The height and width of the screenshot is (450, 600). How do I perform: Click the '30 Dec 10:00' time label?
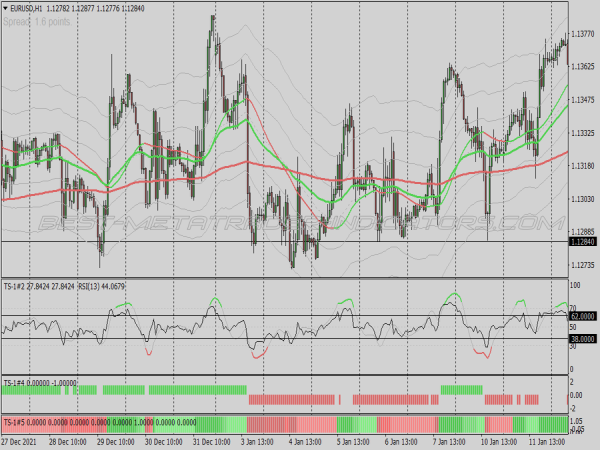tap(163, 442)
